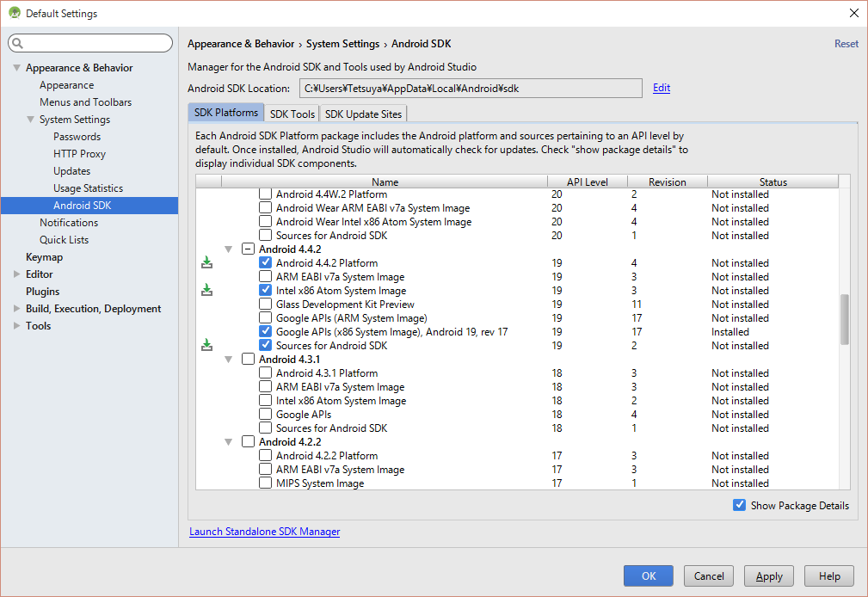Screen dimensions: 868x597
Task: Uncheck Google APIs (x86 System Image), Android 19
Action: 266,331
